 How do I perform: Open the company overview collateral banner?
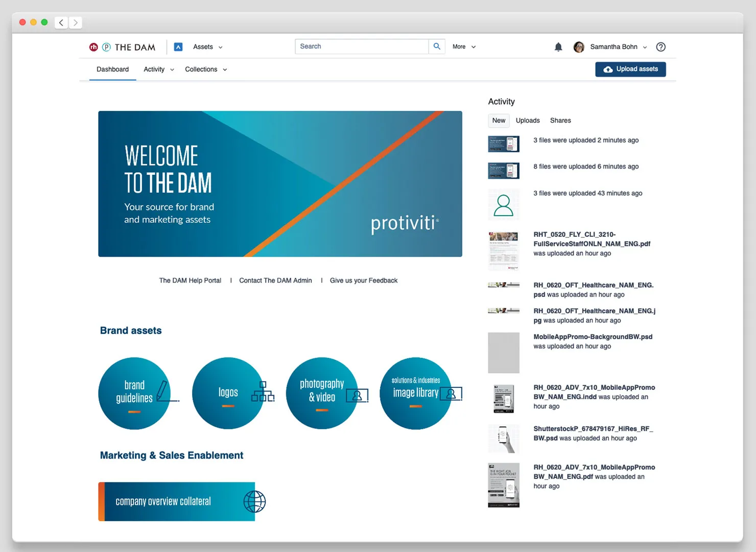pos(177,501)
